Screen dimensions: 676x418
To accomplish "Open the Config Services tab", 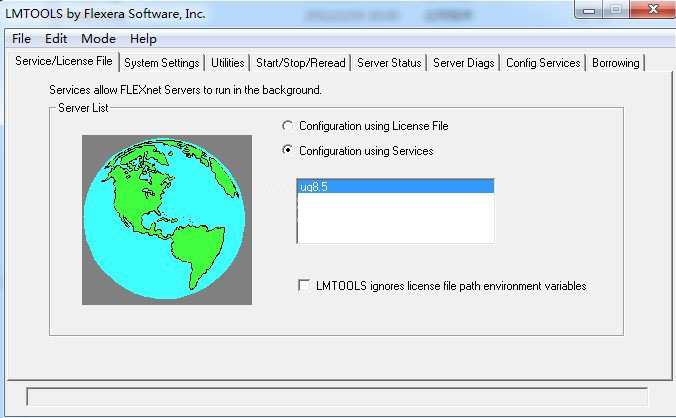I will (x=543, y=63).
